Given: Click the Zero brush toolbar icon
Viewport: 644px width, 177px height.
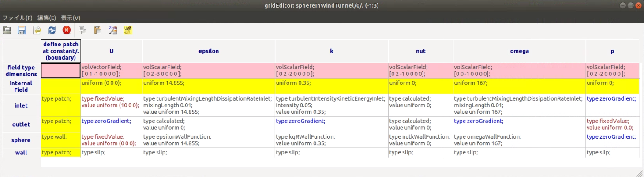Looking at the screenshot, I should (113, 30).
